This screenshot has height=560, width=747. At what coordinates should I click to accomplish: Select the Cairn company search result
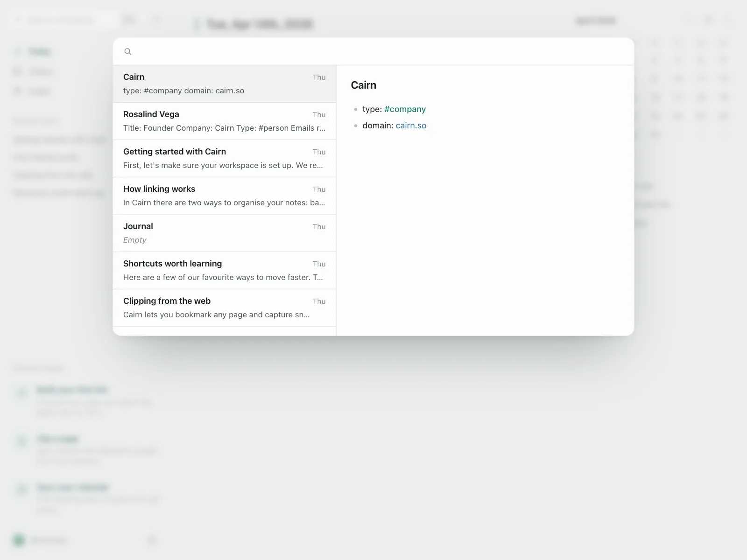[225, 84]
